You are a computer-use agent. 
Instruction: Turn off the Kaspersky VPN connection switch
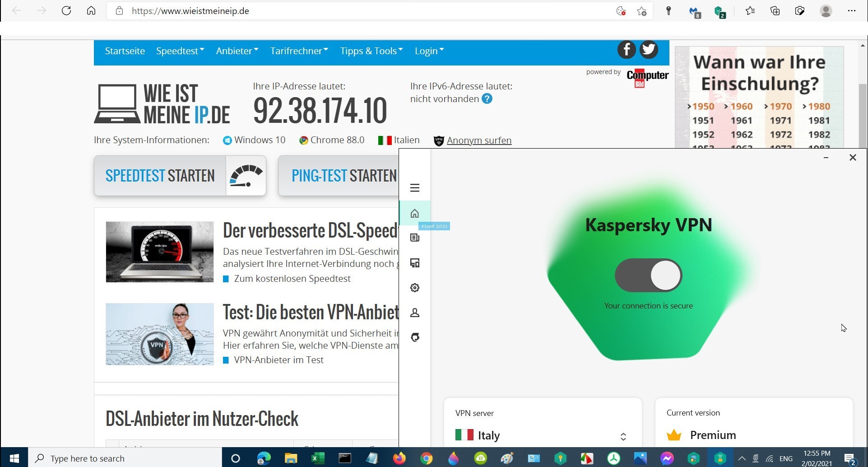648,276
